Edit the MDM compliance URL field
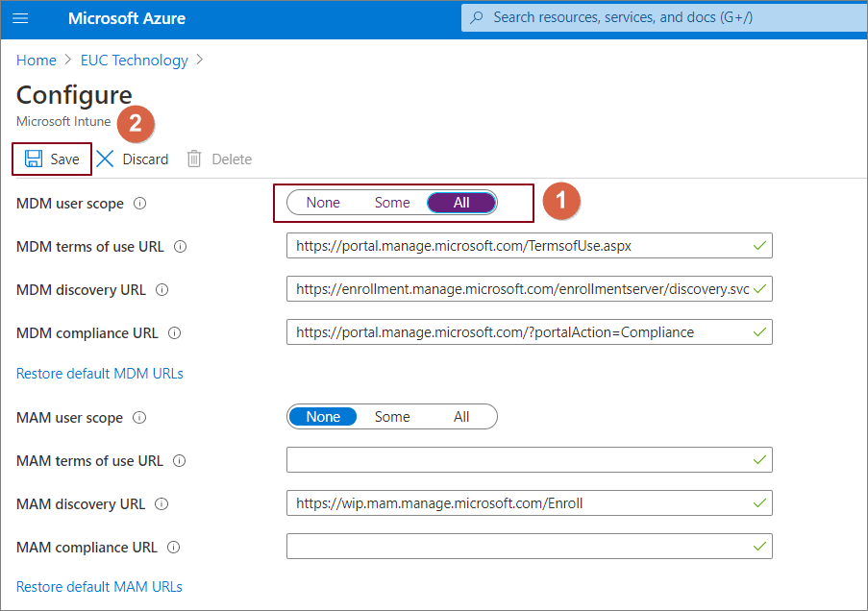 [530, 331]
